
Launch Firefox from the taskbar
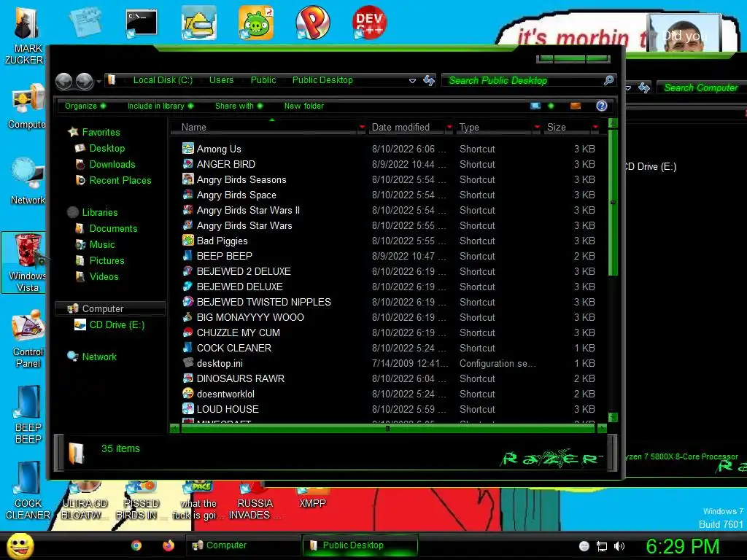click(169, 545)
